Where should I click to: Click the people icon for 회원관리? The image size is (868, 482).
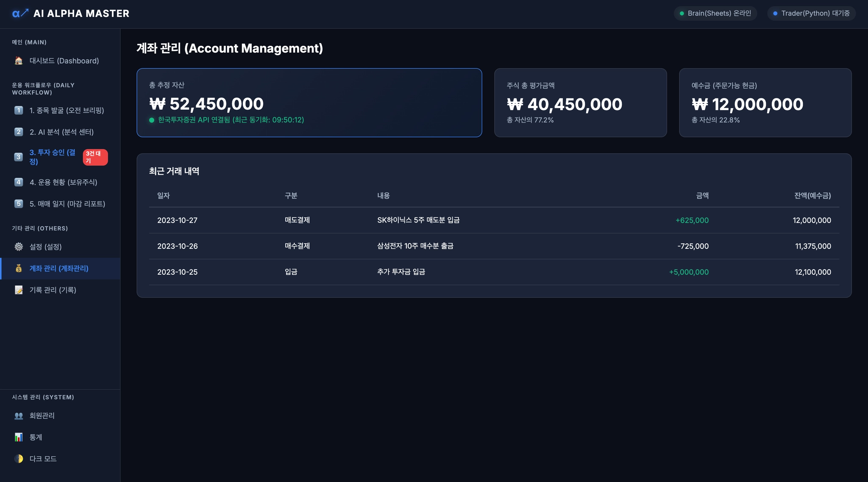point(19,415)
